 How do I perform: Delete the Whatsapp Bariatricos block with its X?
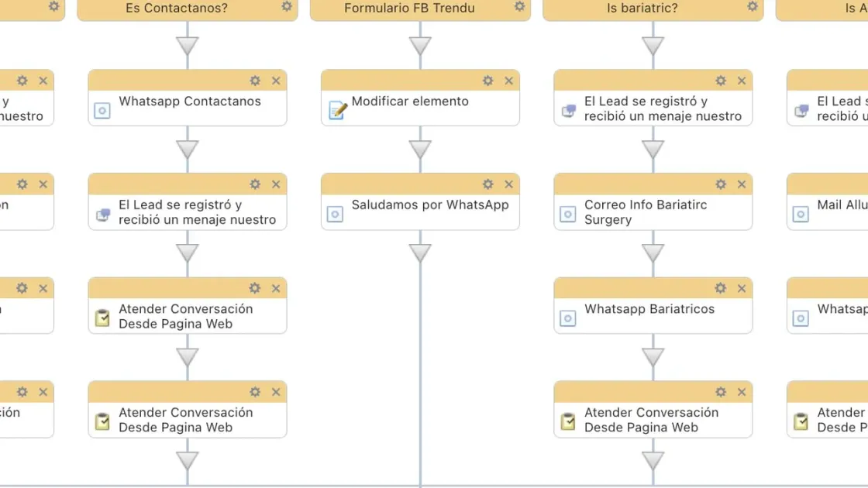point(742,288)
